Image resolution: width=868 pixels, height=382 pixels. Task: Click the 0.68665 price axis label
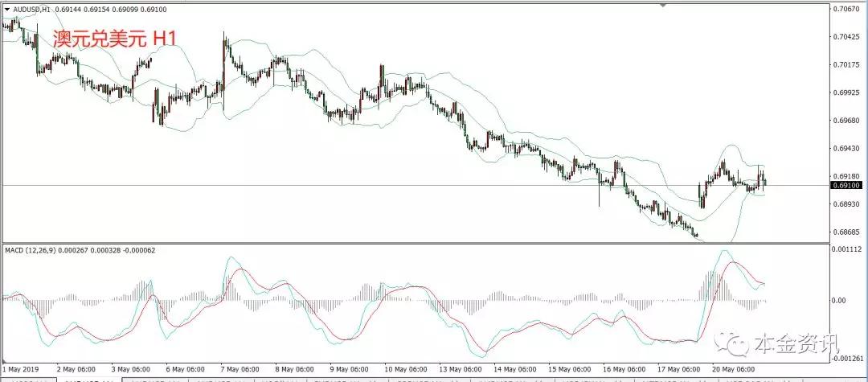(x=847, y=232)
